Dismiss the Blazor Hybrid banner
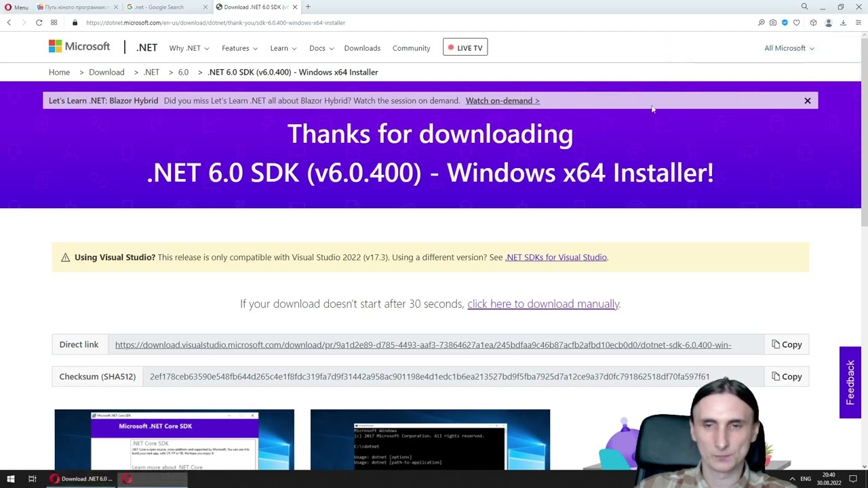The width and height of the screenshot is (868, 488). (808, 100)
